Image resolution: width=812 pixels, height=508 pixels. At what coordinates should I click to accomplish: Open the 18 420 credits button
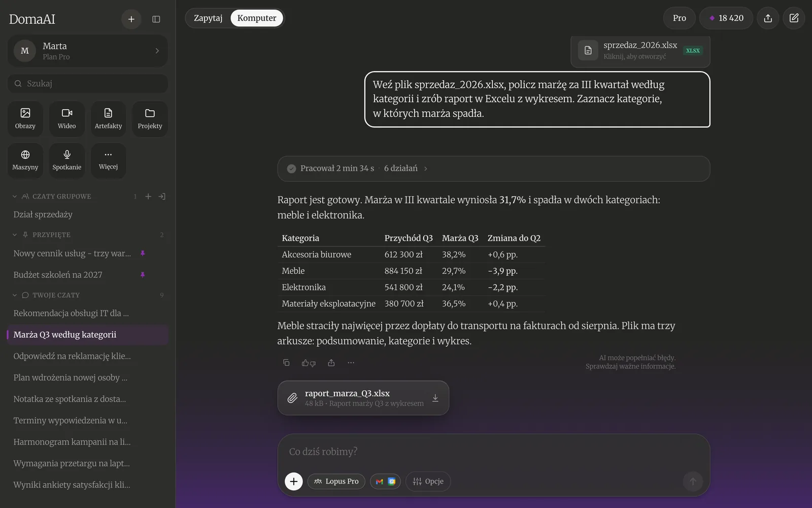[726, 18]
